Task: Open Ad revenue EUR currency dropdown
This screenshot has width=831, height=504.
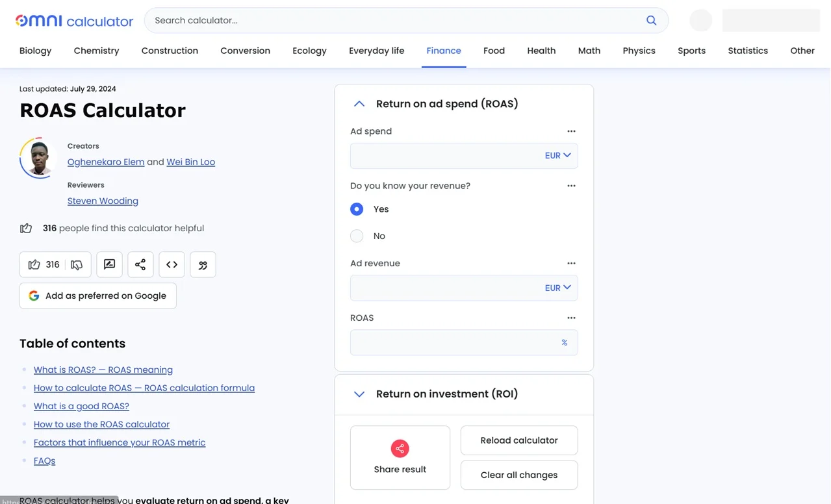Action: (x=557, y=288)
